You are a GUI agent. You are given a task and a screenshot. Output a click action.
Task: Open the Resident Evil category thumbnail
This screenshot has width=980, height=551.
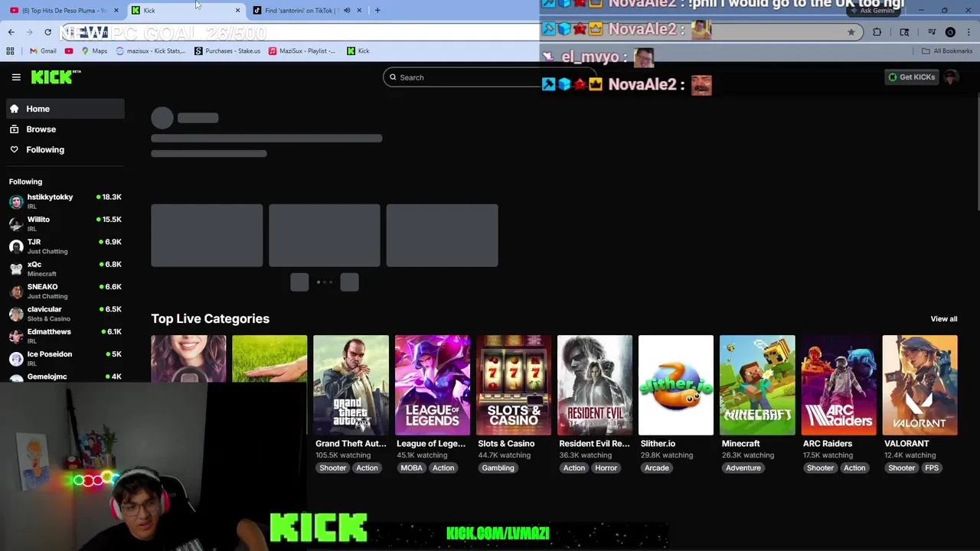point(595,385)
